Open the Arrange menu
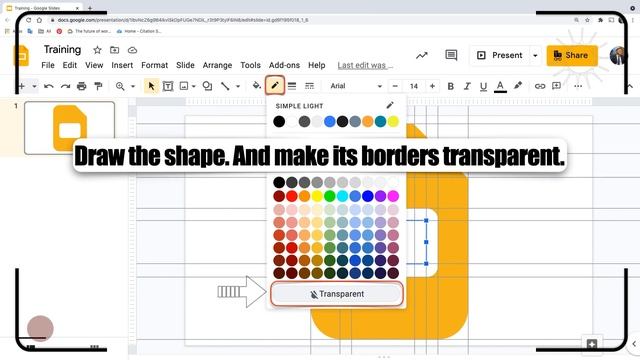The image size is (640, 360). [217, 65]
